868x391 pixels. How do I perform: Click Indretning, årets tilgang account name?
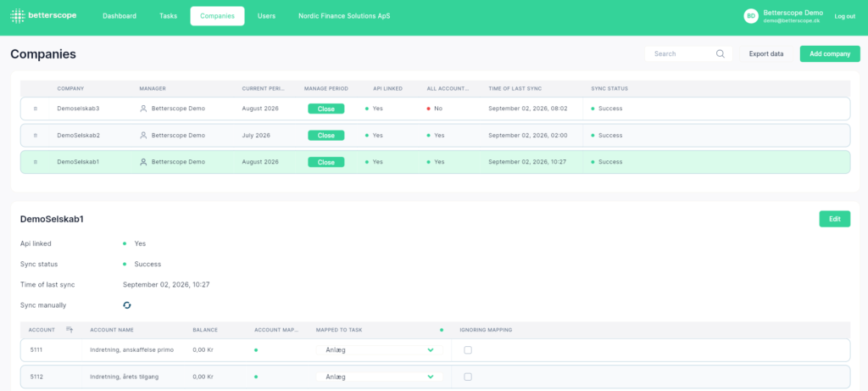click(124, 377)
